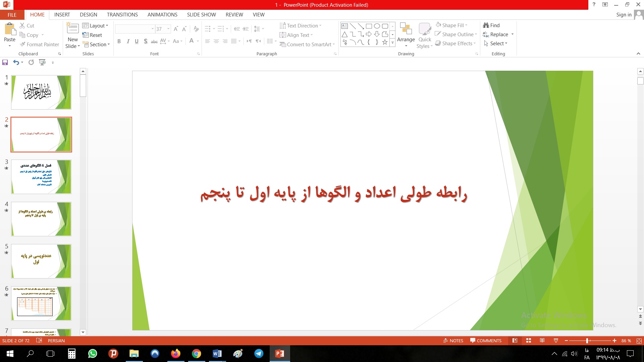The height and width of the screenshot is (362, 644).
Task: Click the Save icon in quick access toolbar
Action: tap(5, 62)
